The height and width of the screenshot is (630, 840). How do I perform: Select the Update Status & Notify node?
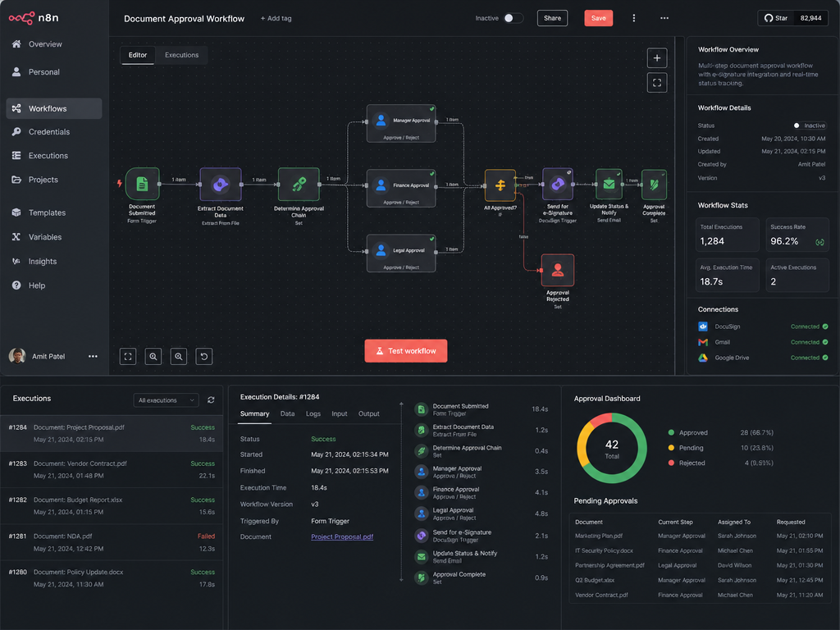(x=609, y=185)
